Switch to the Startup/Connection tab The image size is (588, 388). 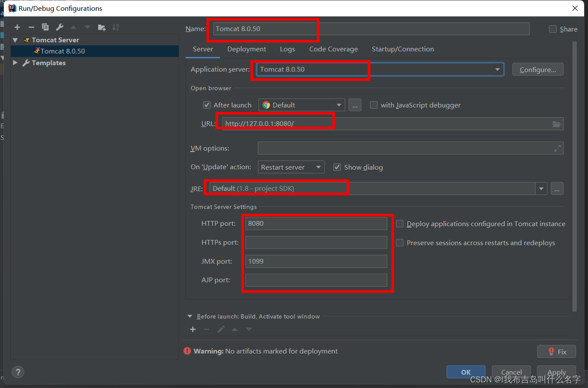[403, 49]
